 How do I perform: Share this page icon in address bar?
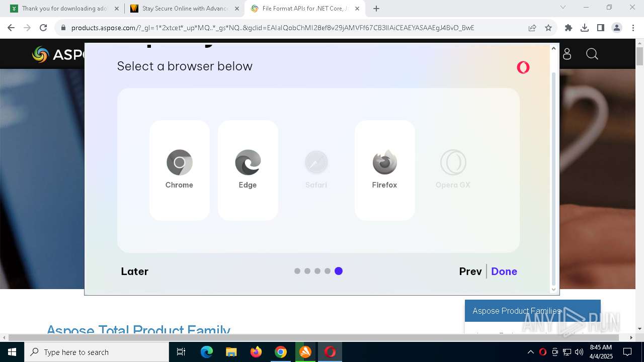532,28
